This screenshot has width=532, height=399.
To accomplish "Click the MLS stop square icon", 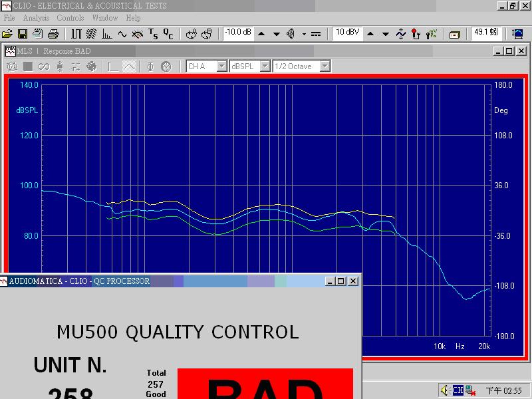I will [x=28, y=66].
